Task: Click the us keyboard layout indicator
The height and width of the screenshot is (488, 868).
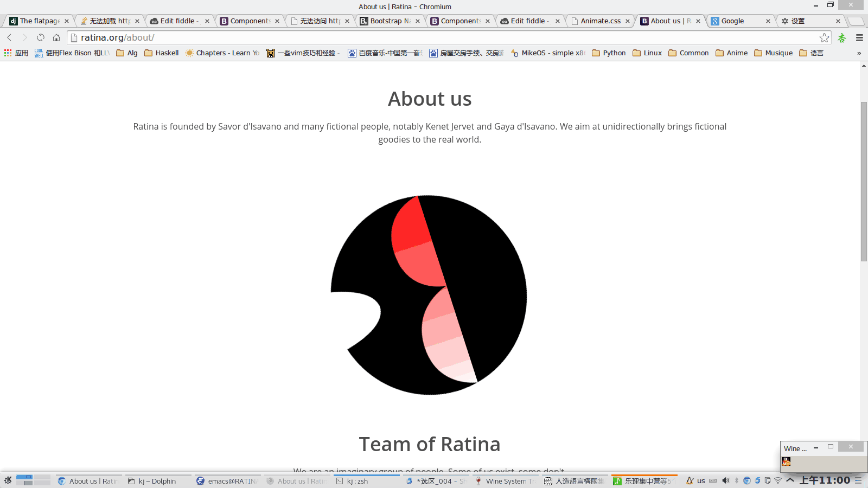Action: (701, 481)
